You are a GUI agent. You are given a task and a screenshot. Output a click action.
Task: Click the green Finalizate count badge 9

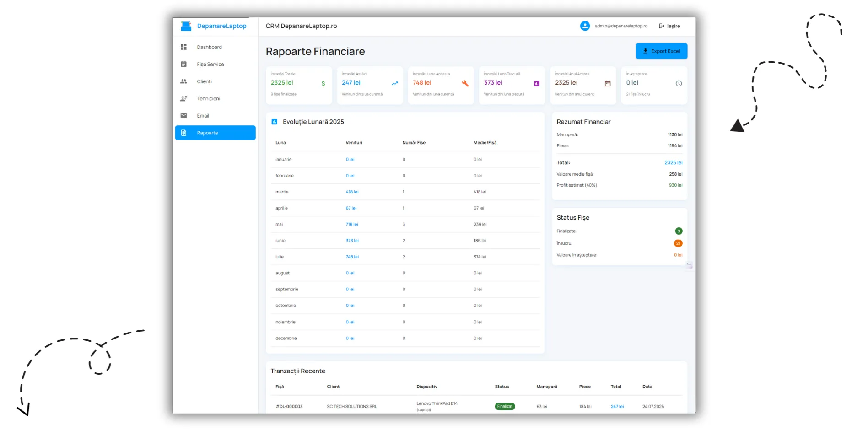pos(679,231)
